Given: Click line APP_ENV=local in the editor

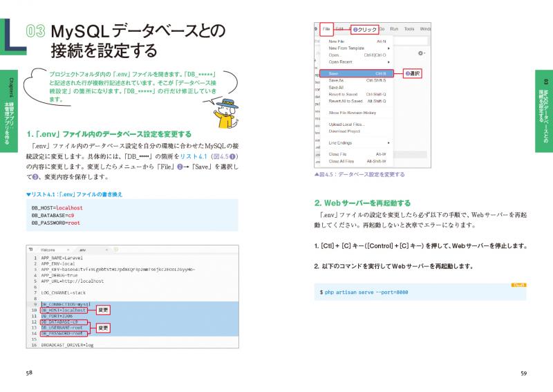Looking at the screenshot, I should tap(58, 263).
